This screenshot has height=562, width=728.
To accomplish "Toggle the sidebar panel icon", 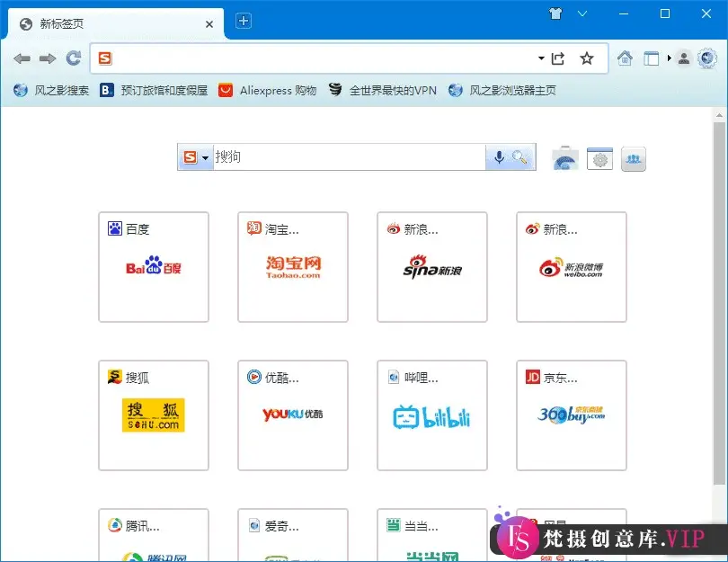I will 652,58.
